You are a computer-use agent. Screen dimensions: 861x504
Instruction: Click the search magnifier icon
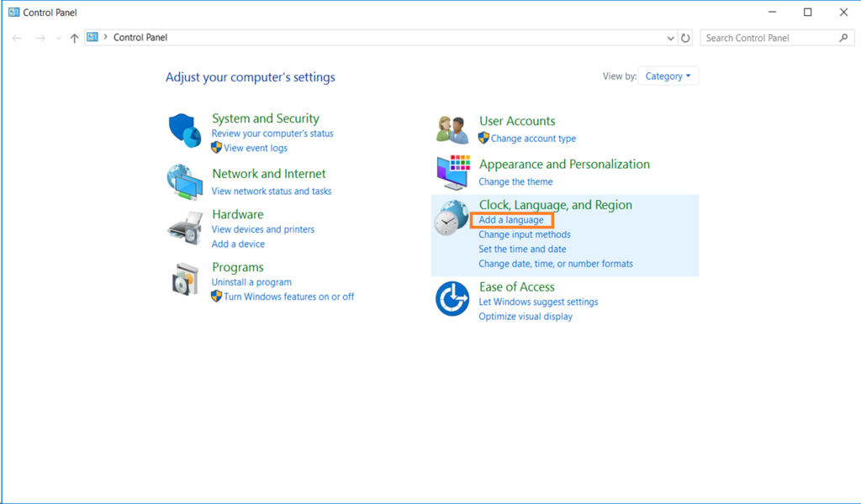pyautogui.click(x=843, y=38)
